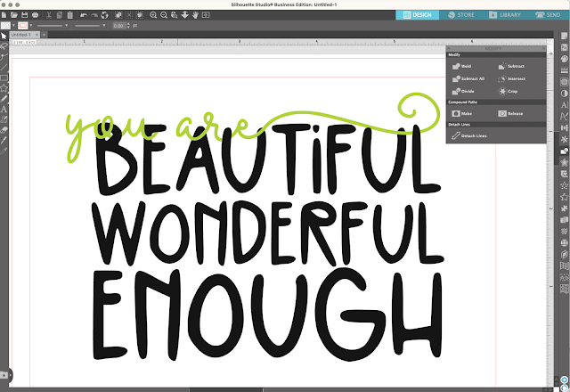The height and width of the screenshot is (392, 570).
Task: Open the line thickness style dropdown
Action: coord(90,26)
